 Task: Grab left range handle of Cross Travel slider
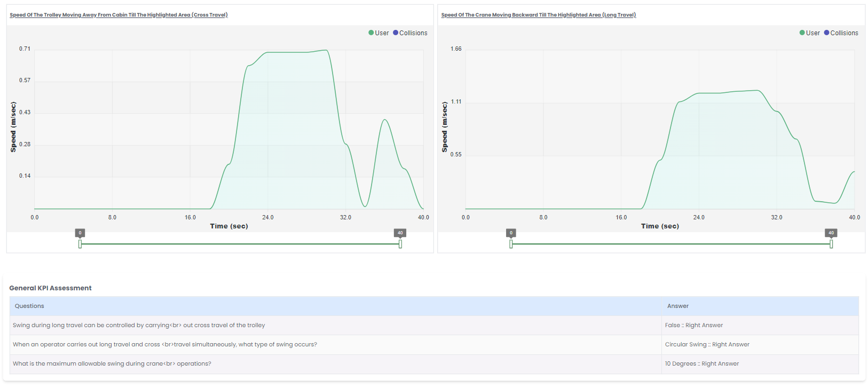tap(80, 244)
